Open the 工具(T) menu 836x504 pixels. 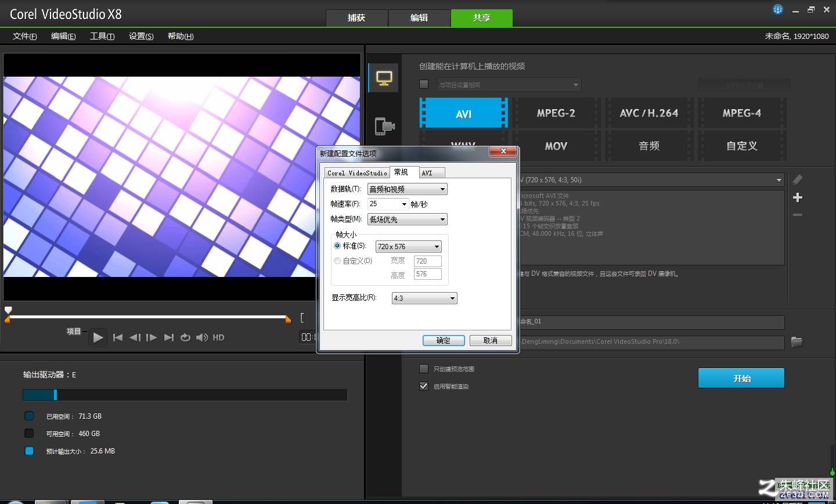coord(102,36)
